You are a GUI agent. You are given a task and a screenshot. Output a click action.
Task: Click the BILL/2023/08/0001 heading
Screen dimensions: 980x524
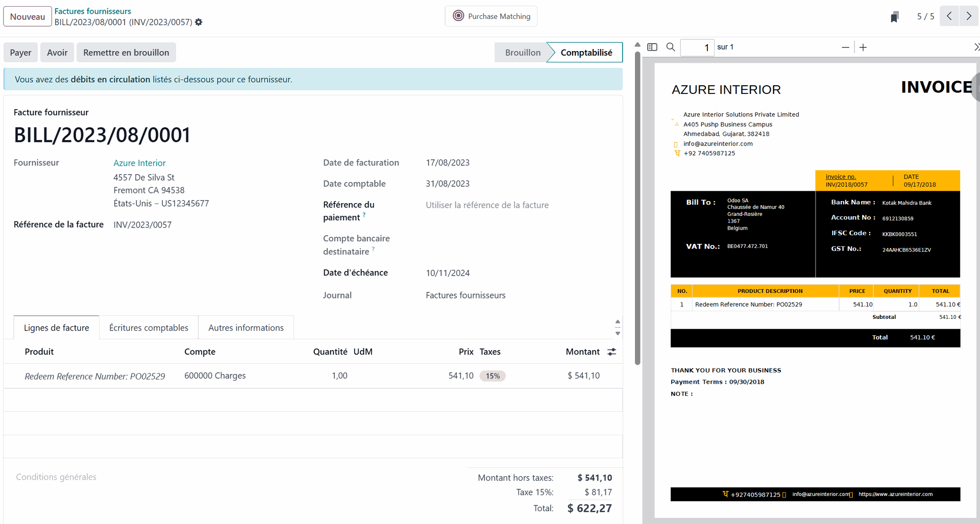[x=102, y=135]
